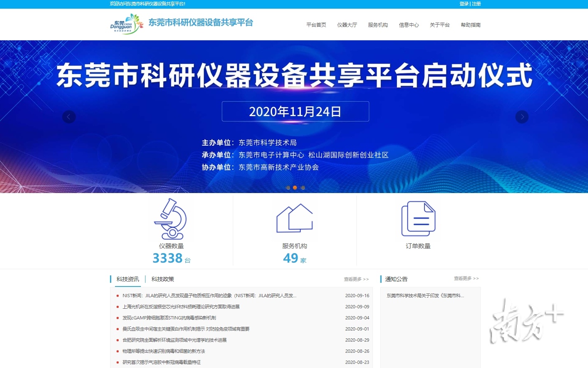The height and width of the screenshot is (368, 588).
Task: Click the left carousel arrow
Action: (x=69, y=117)
